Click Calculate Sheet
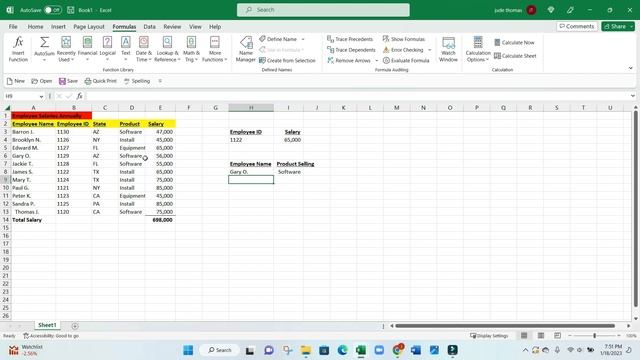640x360 pixels. click(515, 56)
